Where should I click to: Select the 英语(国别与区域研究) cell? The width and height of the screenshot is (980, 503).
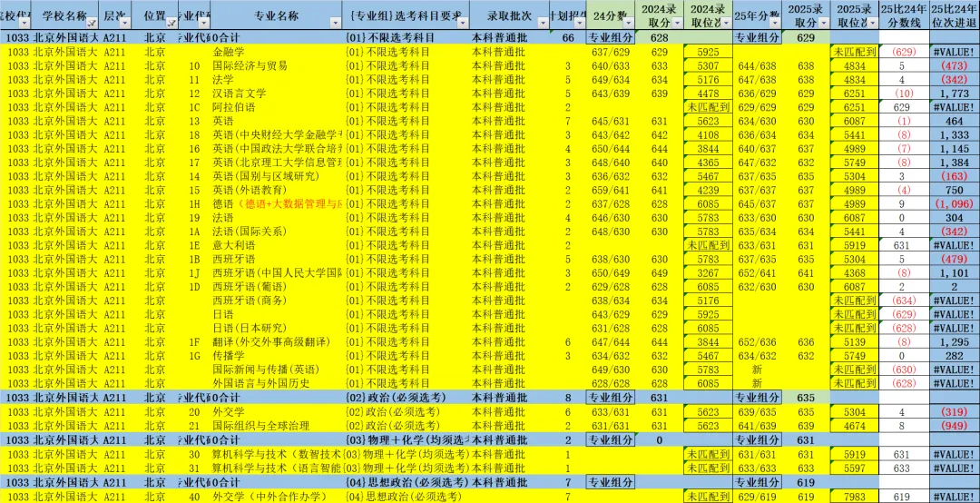[276, 176]
